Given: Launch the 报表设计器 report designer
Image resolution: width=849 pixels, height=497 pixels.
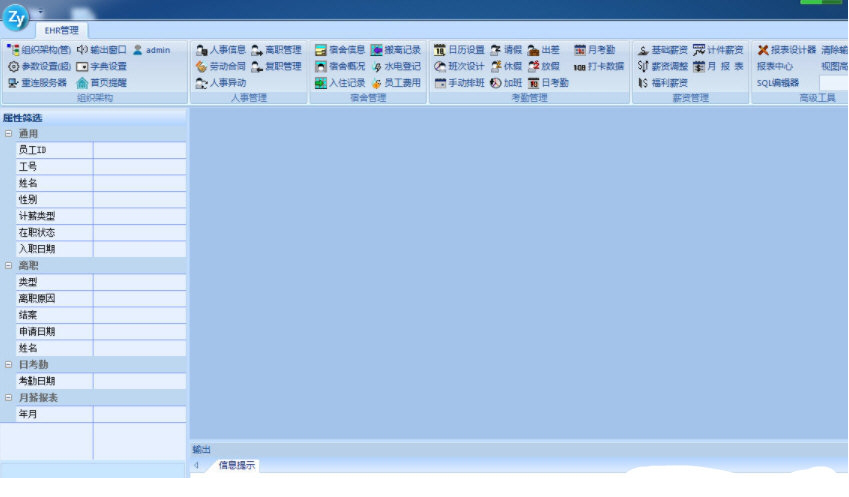Looking at the screenshot, I should pos(786,49).
